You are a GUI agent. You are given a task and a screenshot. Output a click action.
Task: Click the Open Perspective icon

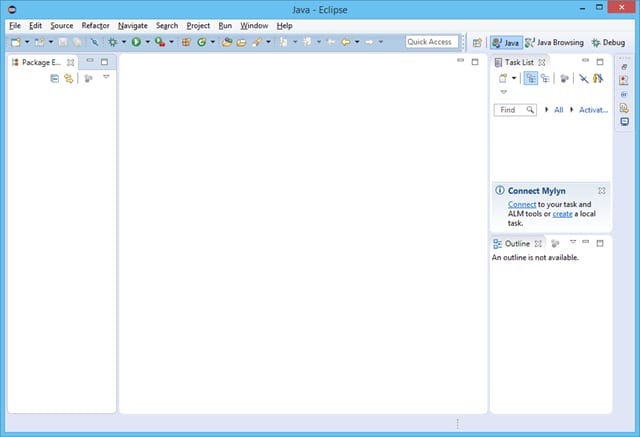pos(477,42)
